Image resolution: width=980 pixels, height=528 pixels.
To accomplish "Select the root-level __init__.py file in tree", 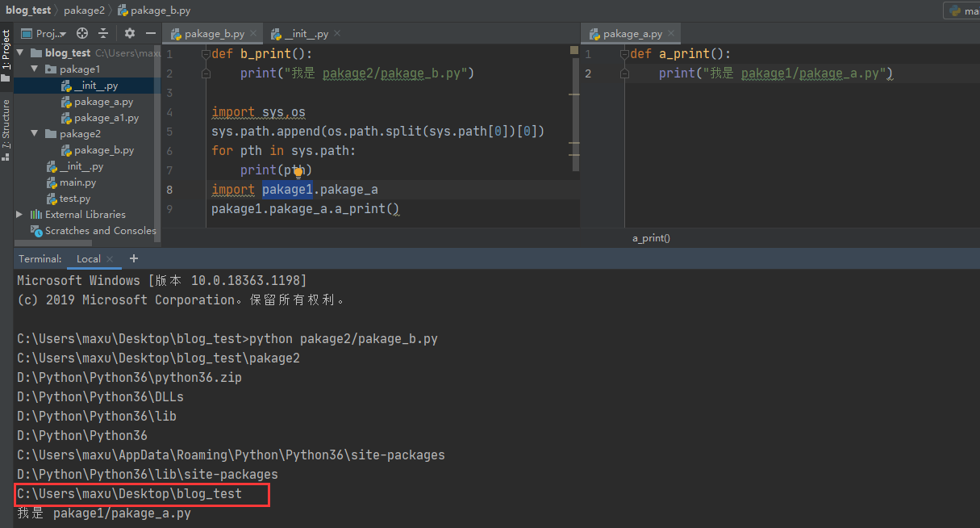I will coord(74,166).
